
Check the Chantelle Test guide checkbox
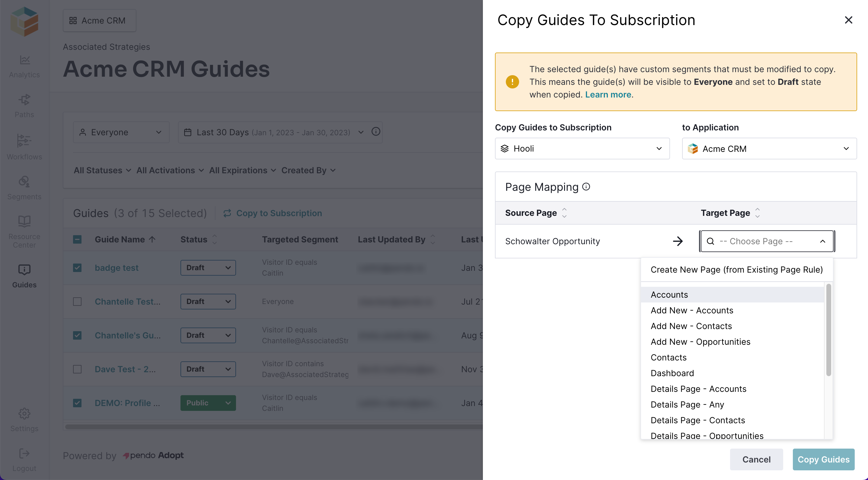tap(77, 301)
